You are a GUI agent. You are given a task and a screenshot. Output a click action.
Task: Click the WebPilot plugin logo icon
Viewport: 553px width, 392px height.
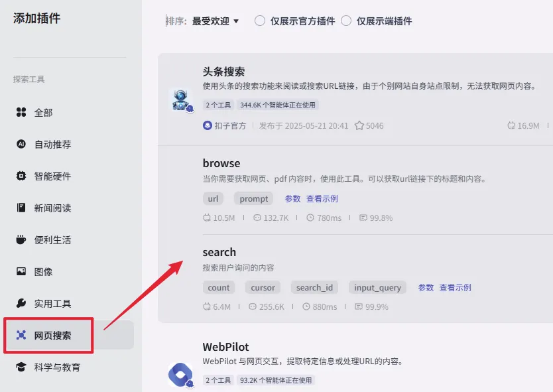[181, 375]
